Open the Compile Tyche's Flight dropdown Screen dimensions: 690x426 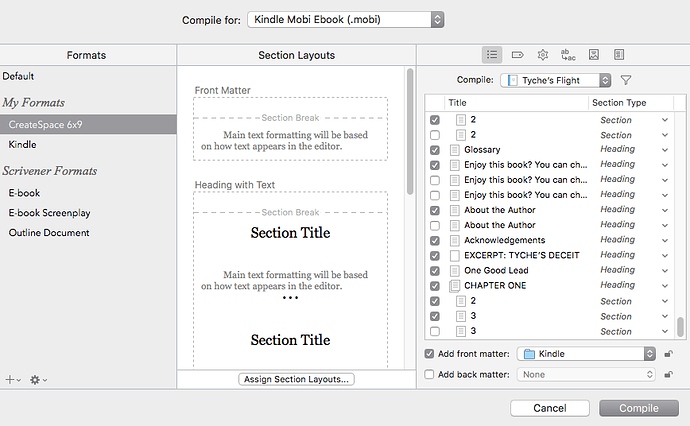tap(556, 80)
